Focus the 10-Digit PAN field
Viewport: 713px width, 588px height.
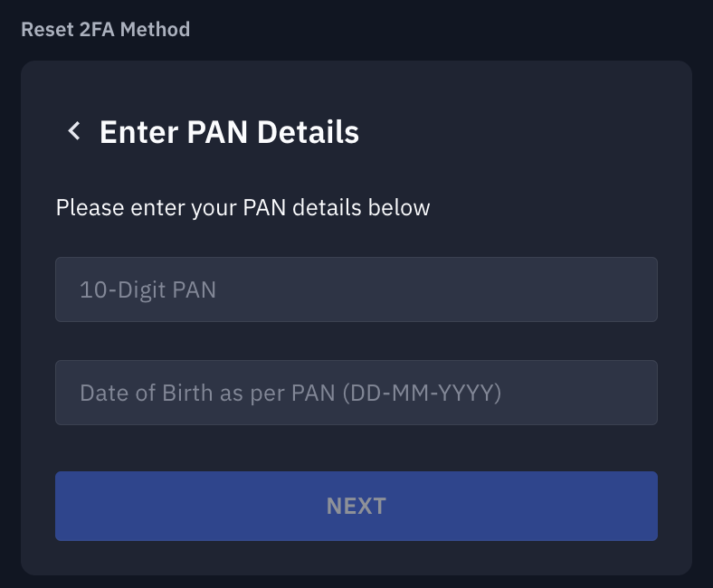tap(356, 289)
